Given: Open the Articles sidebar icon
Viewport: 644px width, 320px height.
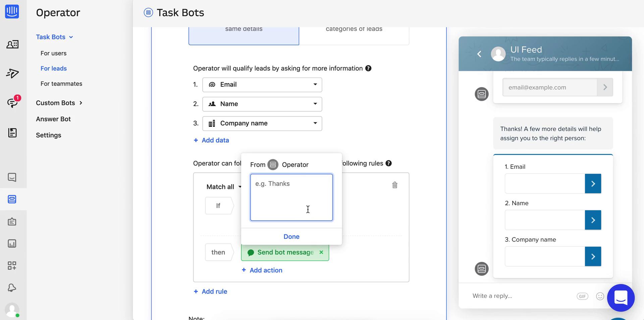Looking at the screenshot, I should click(x=12, y=133).
